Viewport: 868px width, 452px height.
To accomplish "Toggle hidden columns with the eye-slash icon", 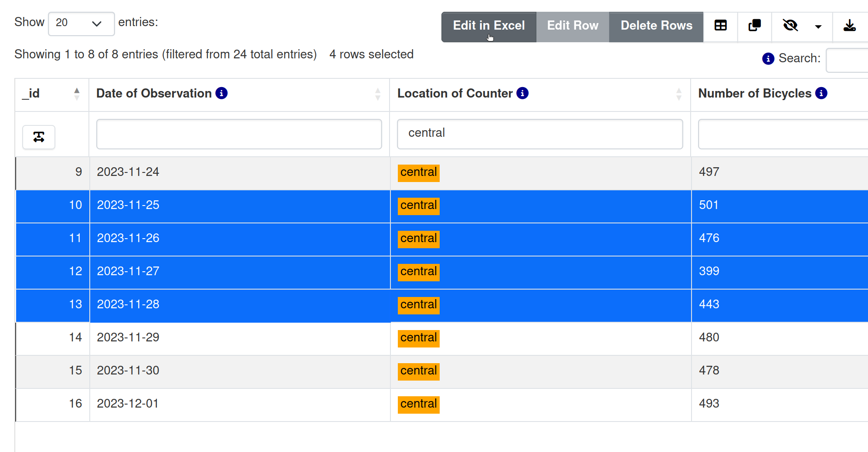I will coord(790,26).
